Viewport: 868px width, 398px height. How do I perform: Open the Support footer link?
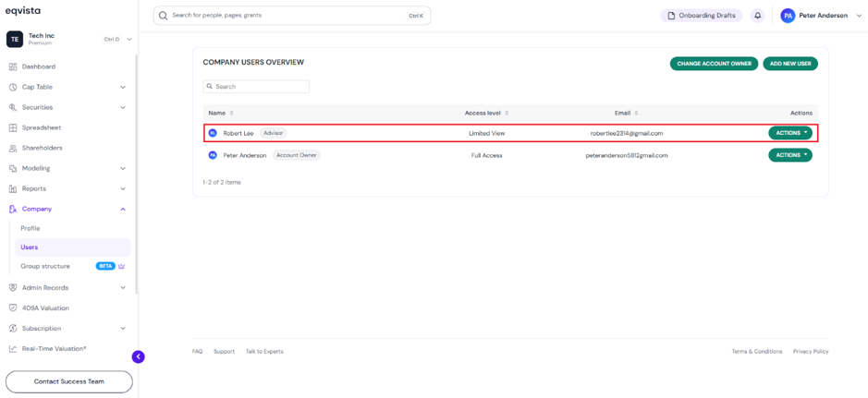tap(225, 352)
